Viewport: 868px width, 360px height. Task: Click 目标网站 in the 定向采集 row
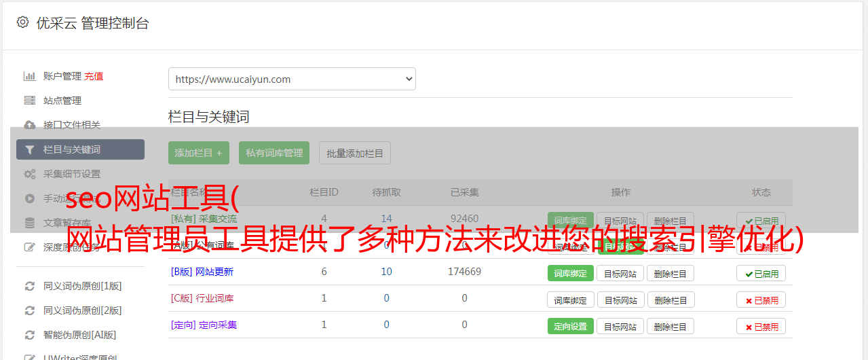[620, 326]
